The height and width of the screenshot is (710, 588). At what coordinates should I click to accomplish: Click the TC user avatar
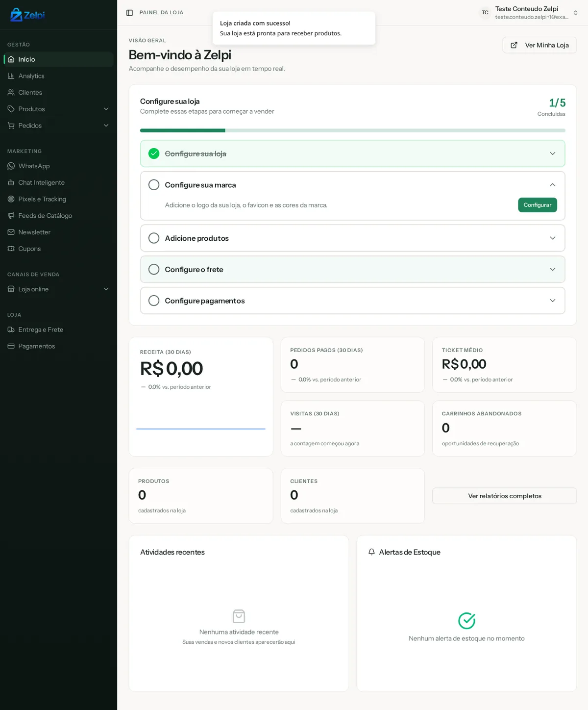pyautogui.click(x=485, y=13)
